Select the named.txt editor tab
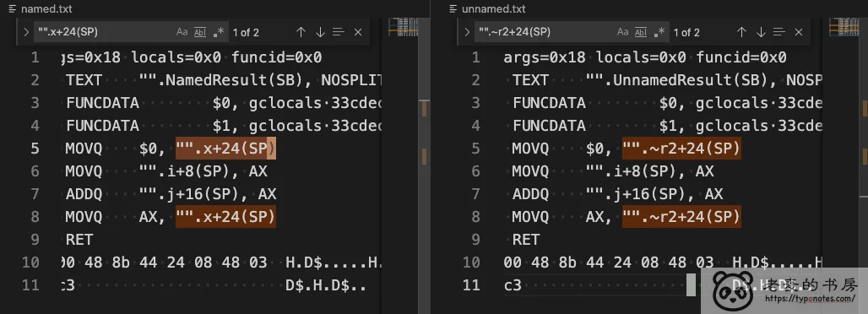Image resolution: width=868 pixels, height=314 pixels. 41,8
